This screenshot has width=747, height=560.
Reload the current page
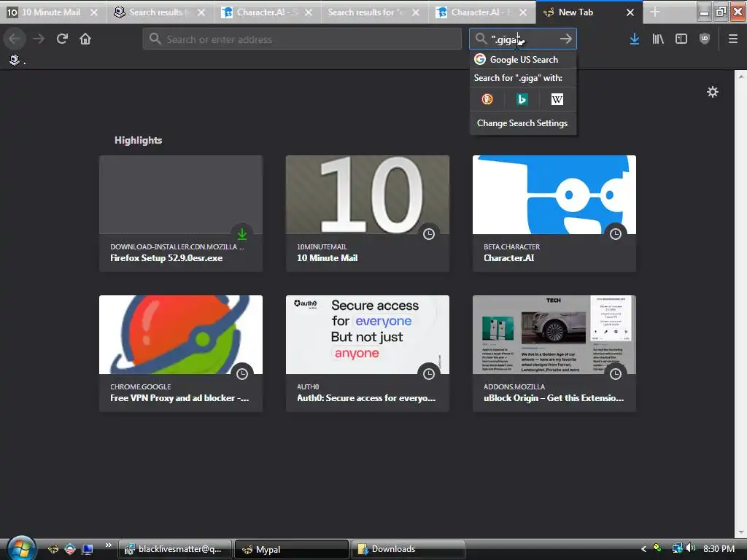[x=62, y=39]
